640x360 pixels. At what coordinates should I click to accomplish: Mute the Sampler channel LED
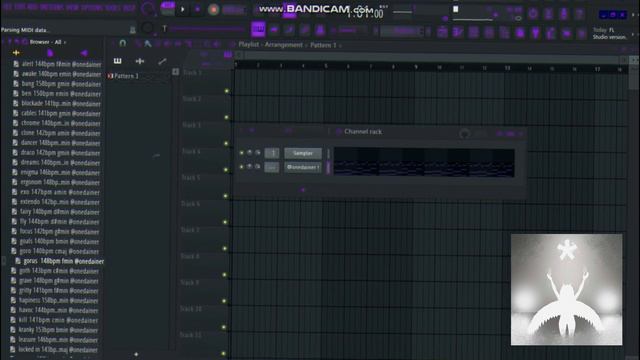tap(242, 153)
